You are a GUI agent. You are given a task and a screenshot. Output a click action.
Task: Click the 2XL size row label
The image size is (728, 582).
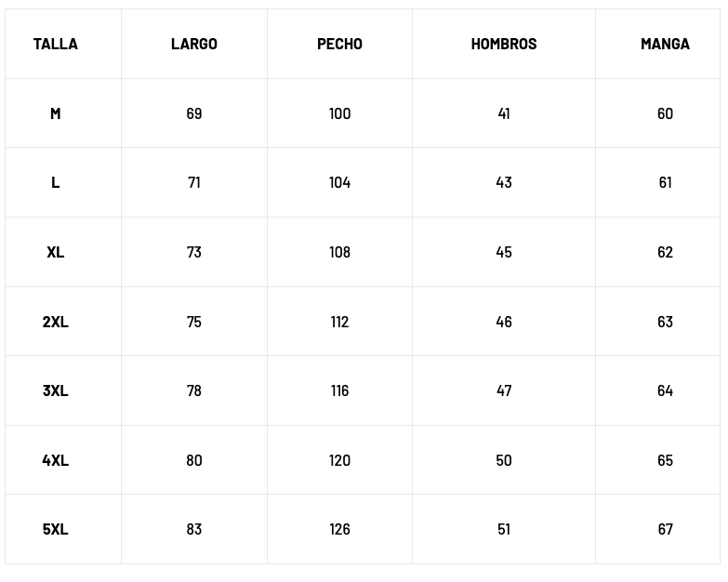pyautogui.click(x=56, y=322)
